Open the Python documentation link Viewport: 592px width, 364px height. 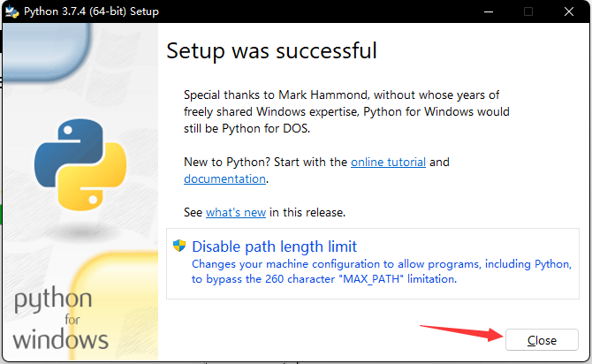point(224,178)
